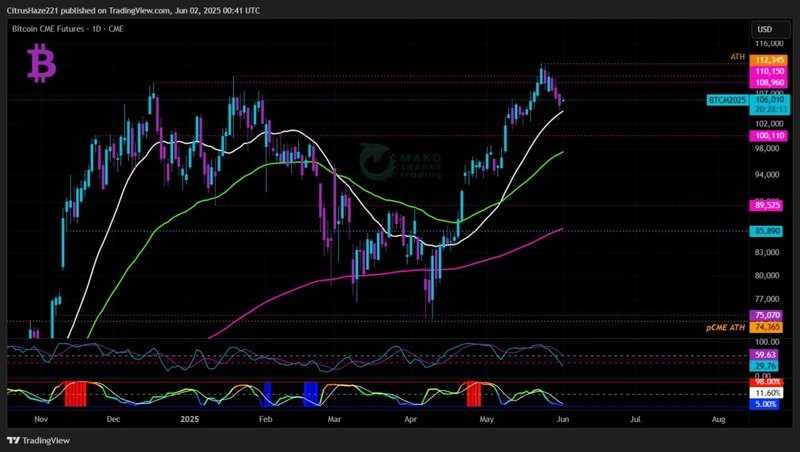Click the purple Bitcoin logo icon
The image size is (800, 452).
tap(41, 66)
